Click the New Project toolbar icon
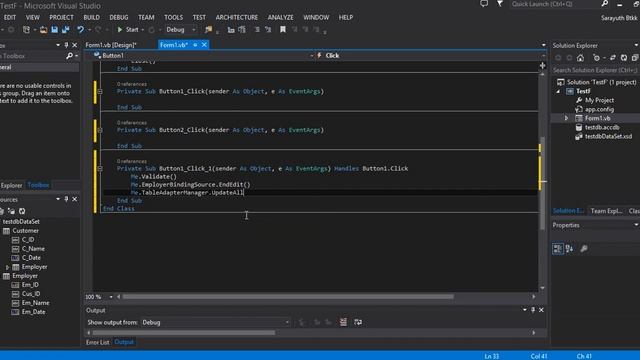 [27, 30]
